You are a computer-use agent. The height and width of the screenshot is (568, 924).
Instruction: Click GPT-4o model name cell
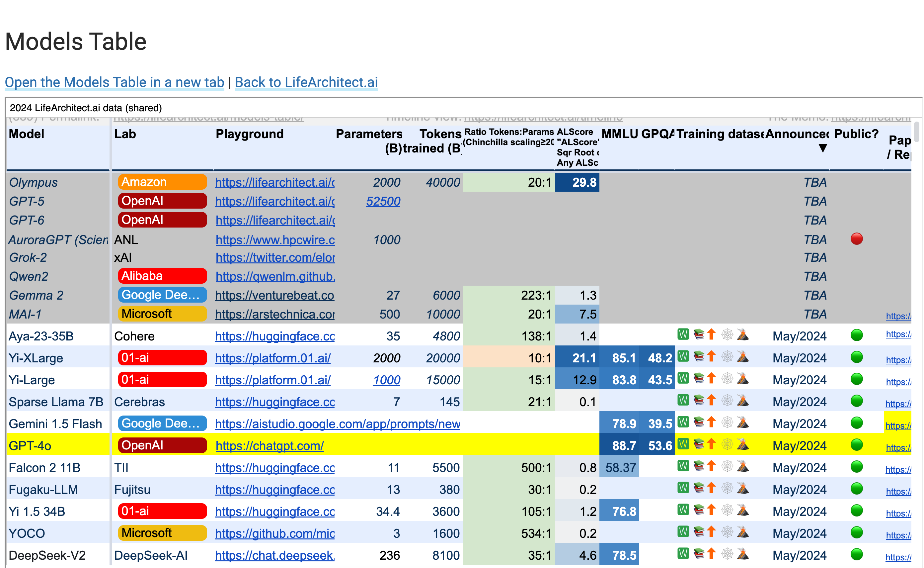pos(58,444)
